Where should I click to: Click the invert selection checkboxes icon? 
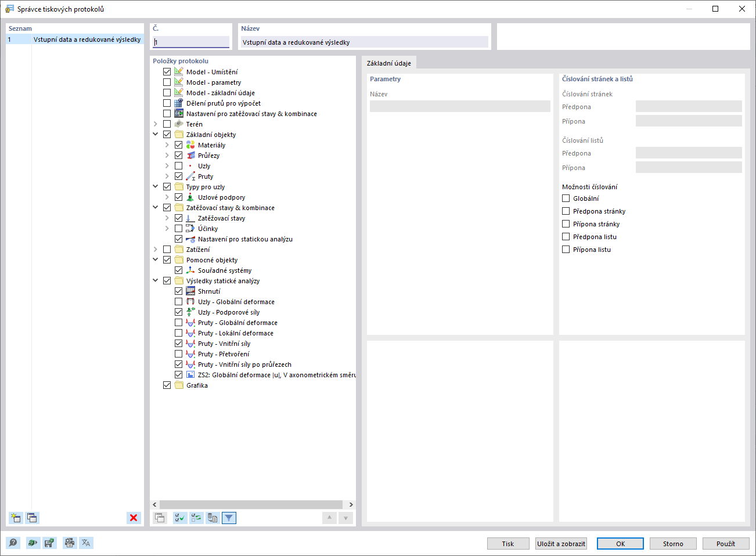(196, 518)
